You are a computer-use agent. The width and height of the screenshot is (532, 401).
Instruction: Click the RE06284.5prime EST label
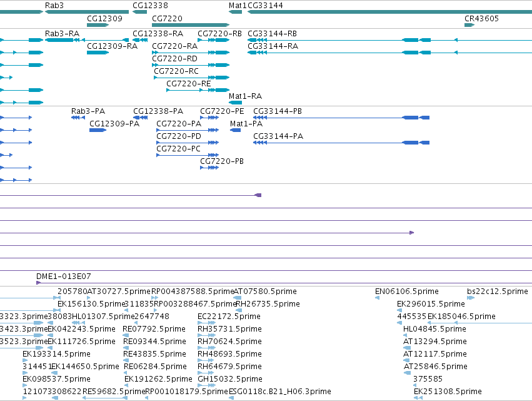pyautogui.click(x=156, y=367)
